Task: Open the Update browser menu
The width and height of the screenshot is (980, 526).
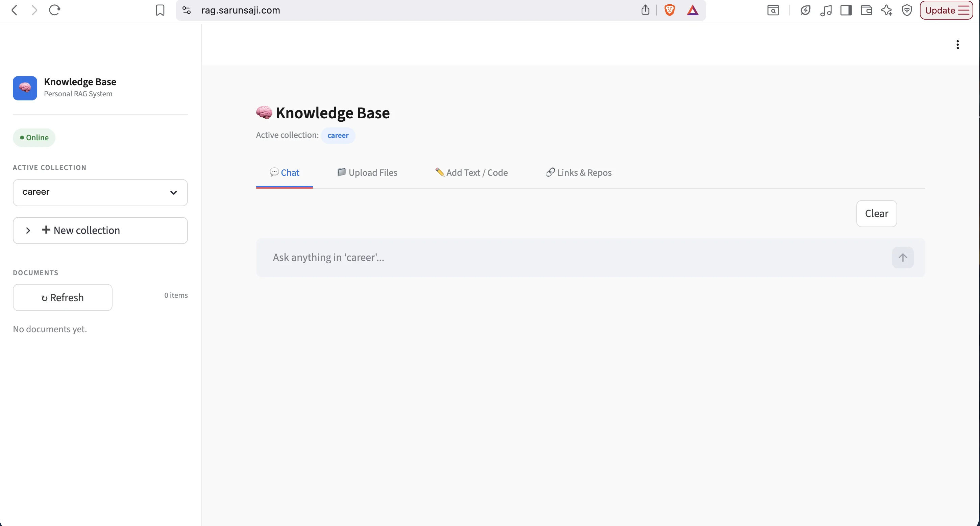Action: tap(946, 10)
